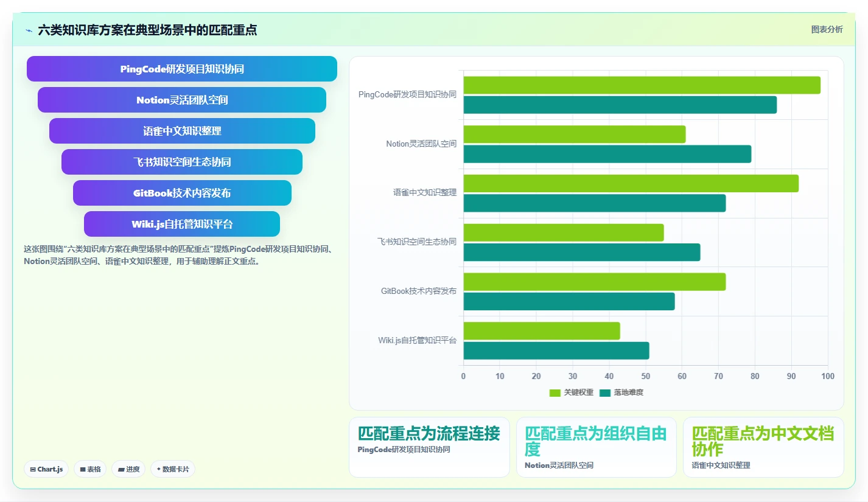The height and width of the screenshot is (502, 868).
Task: Click the light green 关键权重 legend swatch
Action: click(x=555, y=392)
